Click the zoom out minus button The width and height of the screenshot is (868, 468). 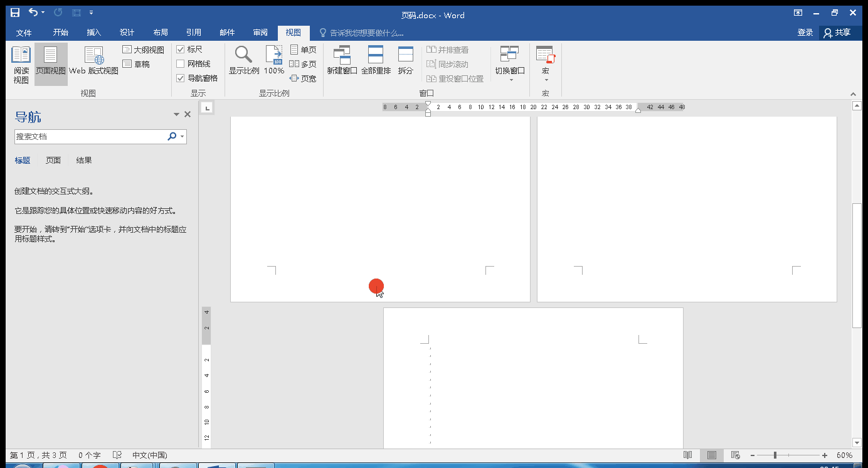click(752, 455)
